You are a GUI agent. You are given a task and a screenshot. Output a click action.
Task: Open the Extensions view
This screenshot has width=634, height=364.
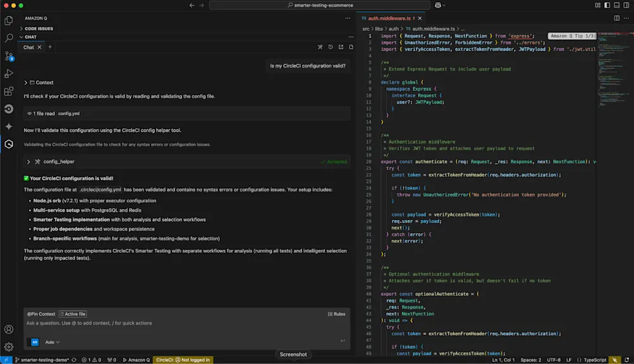(8, 92)
